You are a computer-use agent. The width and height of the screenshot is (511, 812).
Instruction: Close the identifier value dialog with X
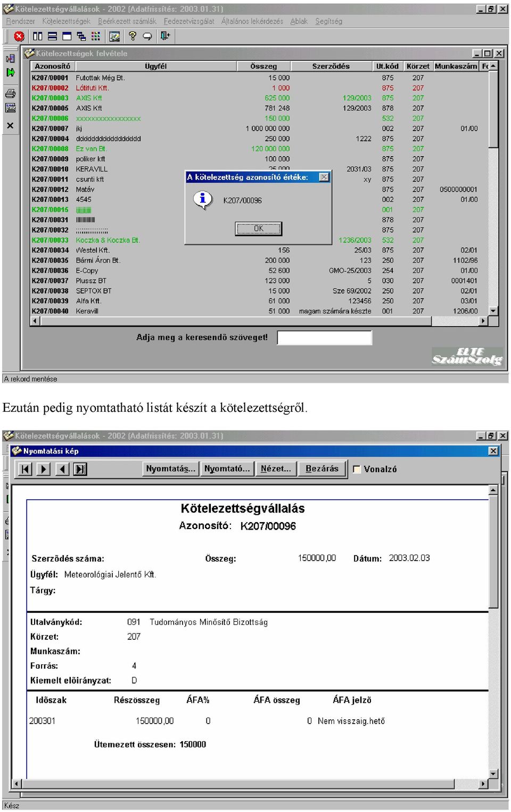[324, 177]
